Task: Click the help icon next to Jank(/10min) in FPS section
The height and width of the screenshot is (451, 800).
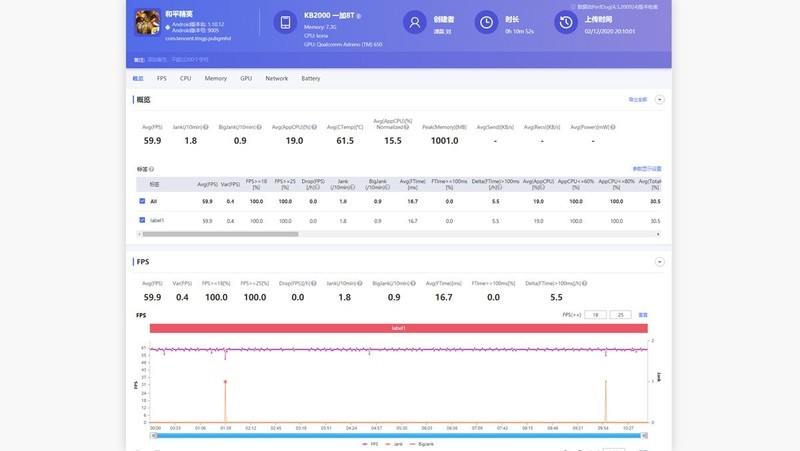Action: [364, 283]
